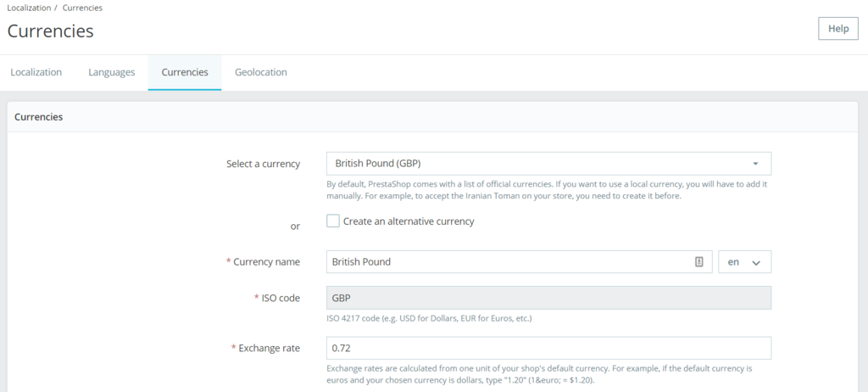868x392 pixels.
Task: Click the 'Create an alternative currency' label text
Action: [409, 221]
